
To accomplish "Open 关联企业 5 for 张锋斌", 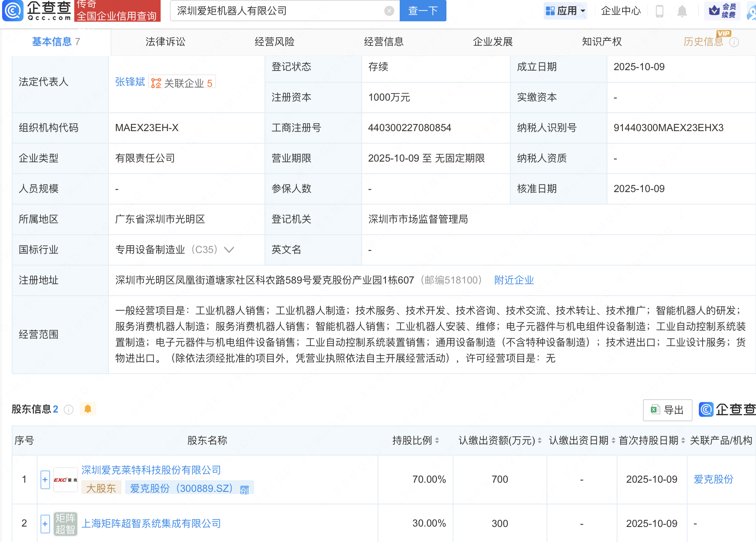I will pyautogui.click(x=182, y=83).
